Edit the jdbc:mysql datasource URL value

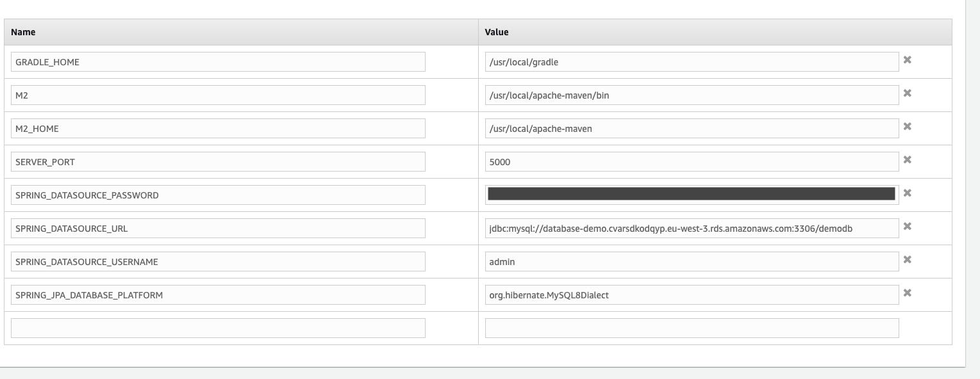[x=691, y=229]
